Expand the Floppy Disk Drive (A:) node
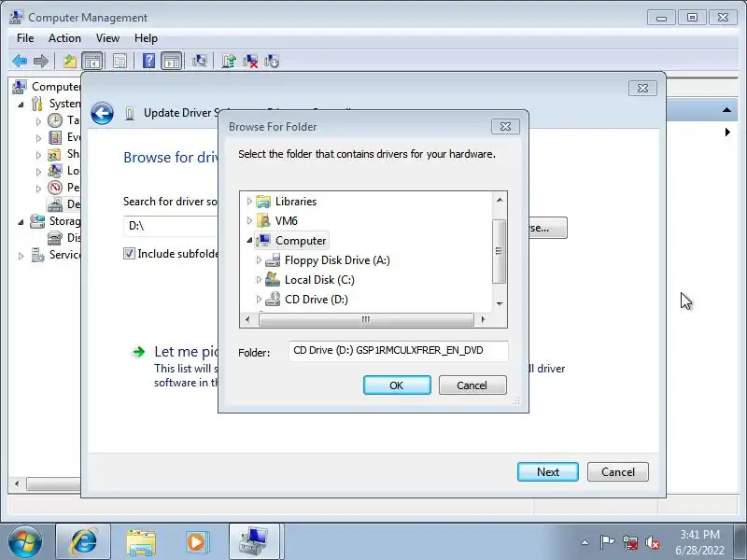The width and height of the screenshot is (747, 560). tap(259, 260)
